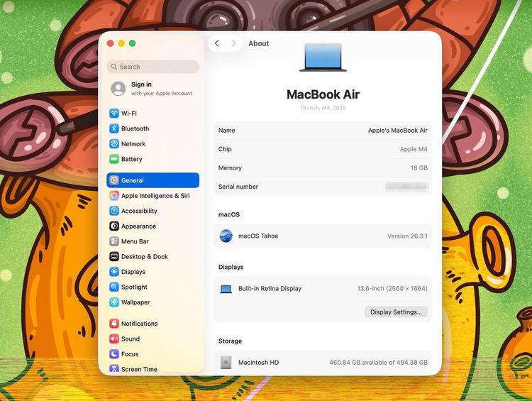Click the Displays sun icon
The image size is (532, 401).
tap(114, 272)
